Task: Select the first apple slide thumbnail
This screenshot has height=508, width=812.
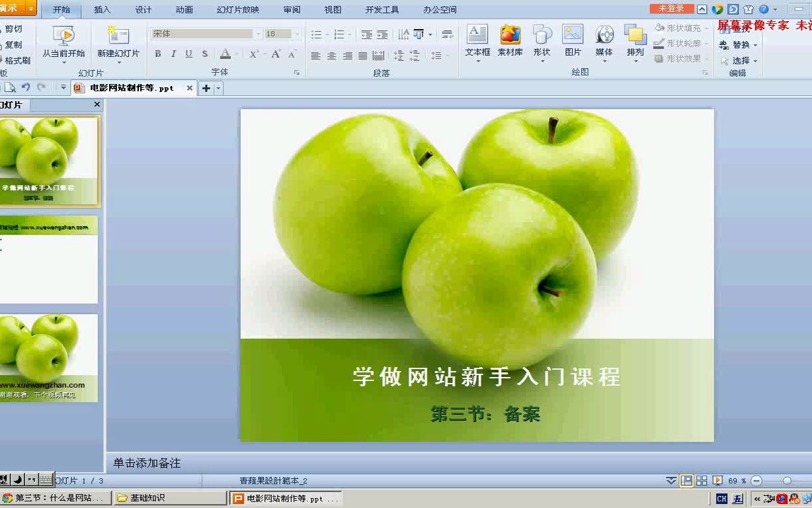Action: click(50, 159)
